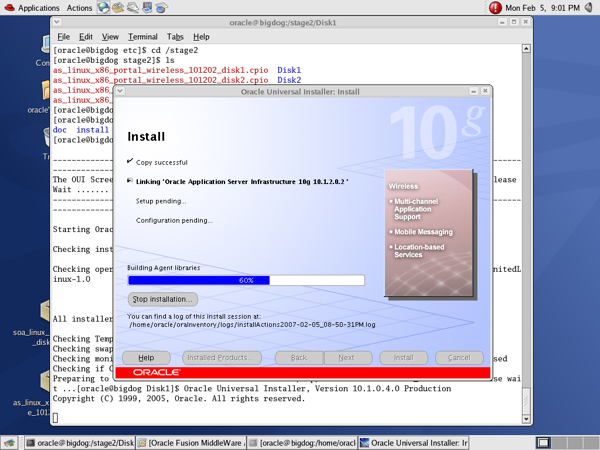Open the Red Hat Applications menu icon
Image resolution: width=600 pixels, height=450 pixels.
pyautogui.click(x=9, y=7)
